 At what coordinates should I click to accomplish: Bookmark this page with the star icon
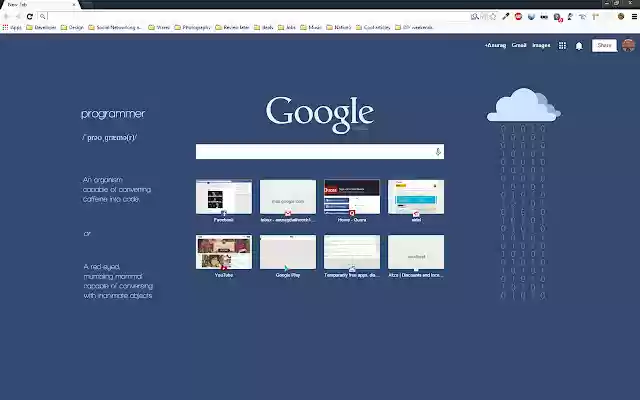click(x=493, y=16)
